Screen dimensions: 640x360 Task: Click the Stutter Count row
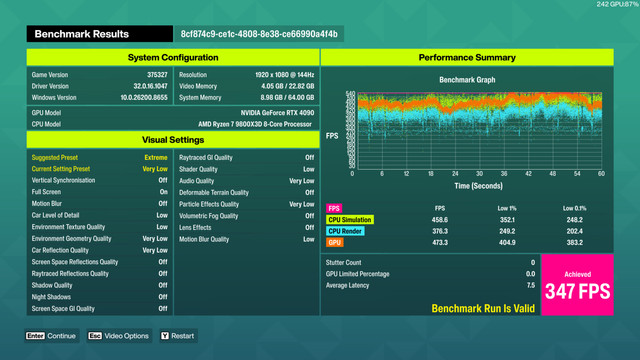click(430, 262)
